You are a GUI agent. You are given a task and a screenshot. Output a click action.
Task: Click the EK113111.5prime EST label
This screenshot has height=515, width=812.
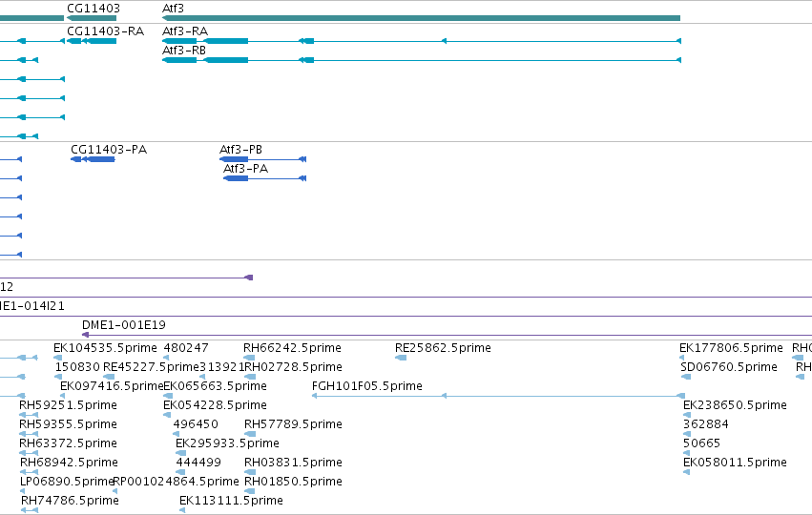(232, 501)
